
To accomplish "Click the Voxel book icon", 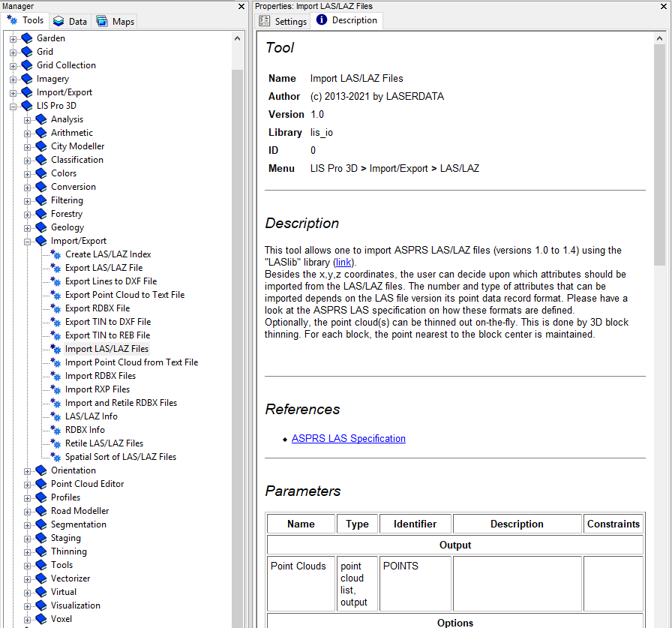I will [x=41, y=619].
